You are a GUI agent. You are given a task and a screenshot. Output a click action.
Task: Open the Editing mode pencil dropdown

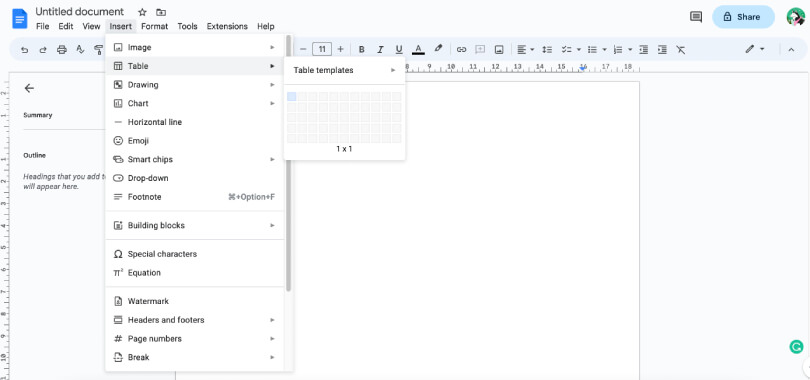point(755,50)
